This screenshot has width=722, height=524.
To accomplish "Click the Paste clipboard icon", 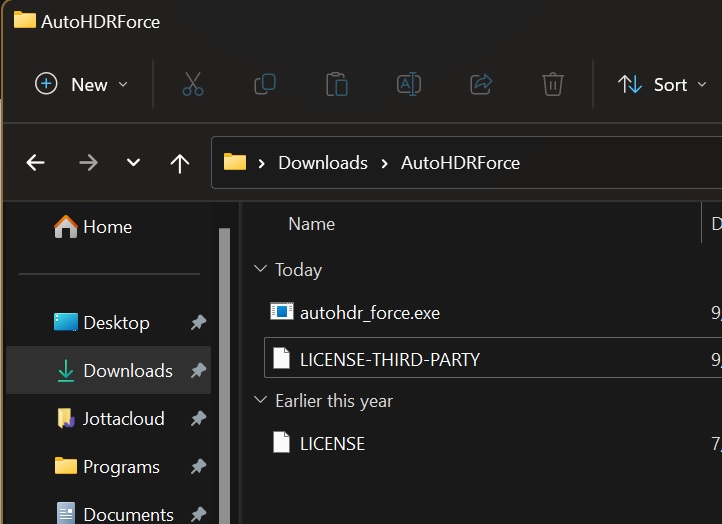I will pyautogui.click(x=337, y=85).
